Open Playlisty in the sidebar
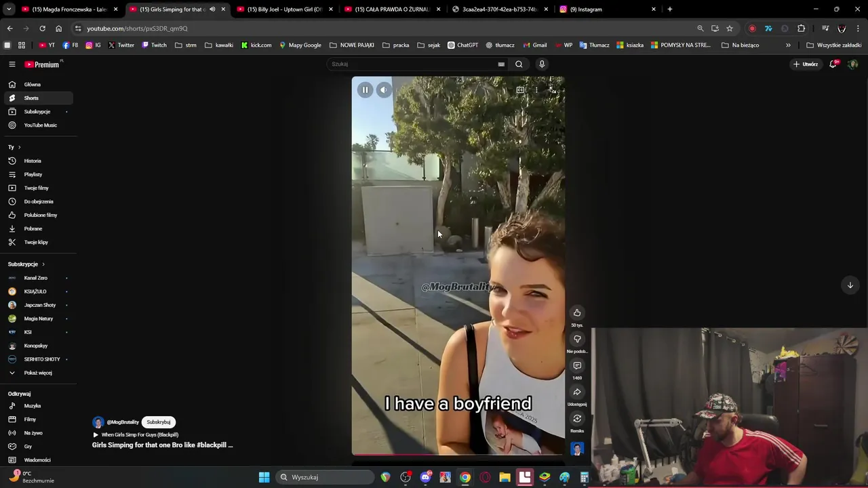868x488 pixels. (38, 174)
